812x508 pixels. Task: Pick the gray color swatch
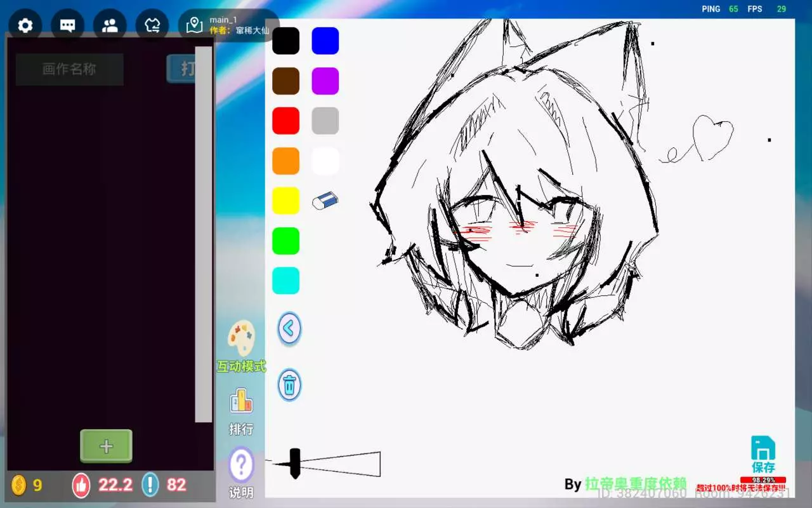tap(325, 121)
